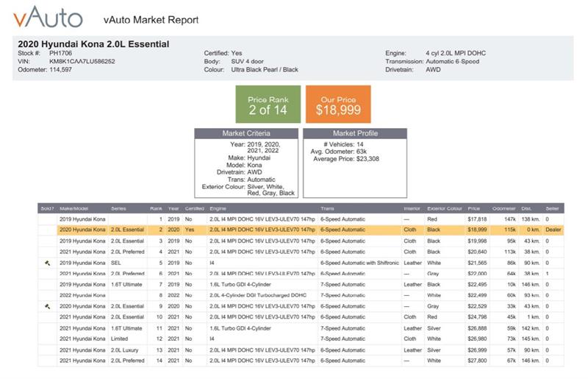
Task: Click the SEL series cell
Action: pos(116,263)
